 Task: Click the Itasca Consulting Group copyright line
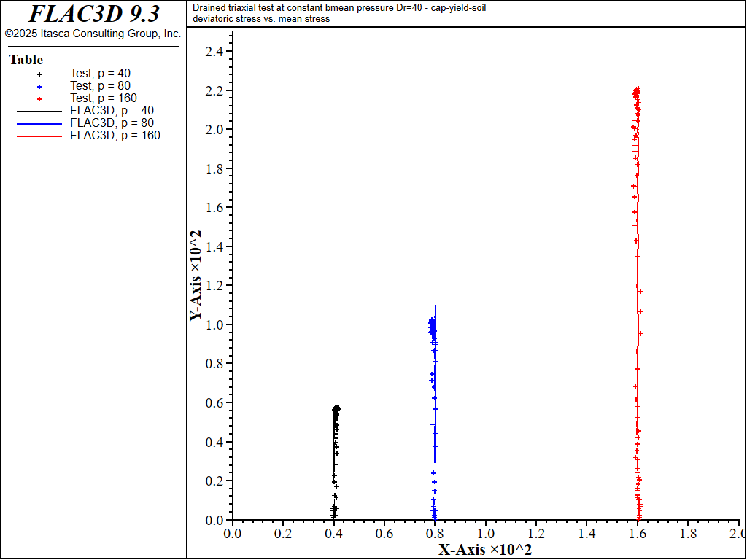pos(93,34)
